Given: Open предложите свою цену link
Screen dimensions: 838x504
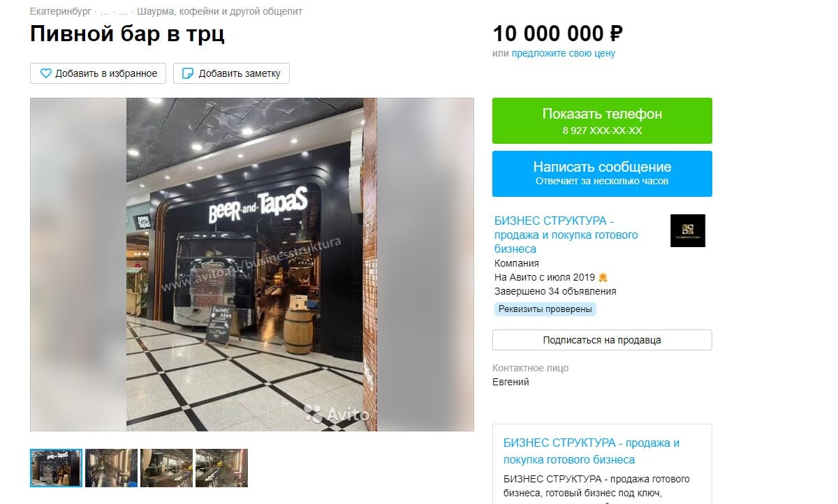Looking at the screenshot, I should (x=564, y=53).
